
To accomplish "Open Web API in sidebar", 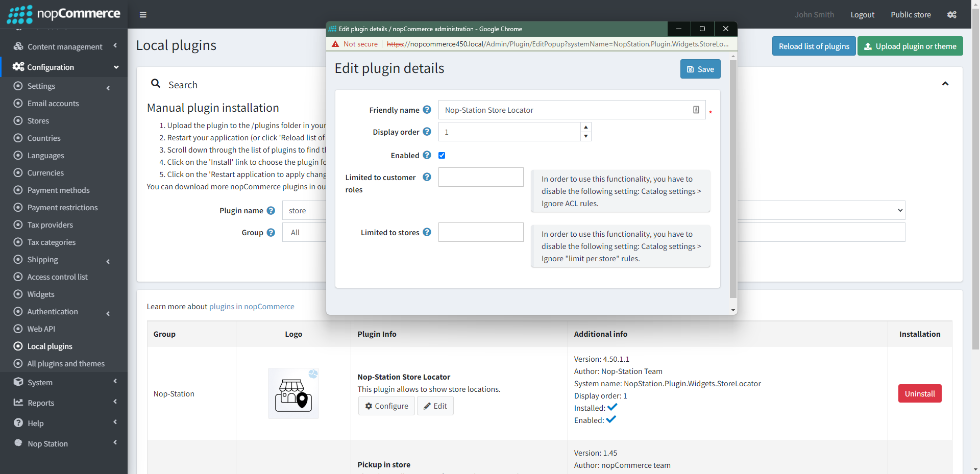I will point(41,329).
